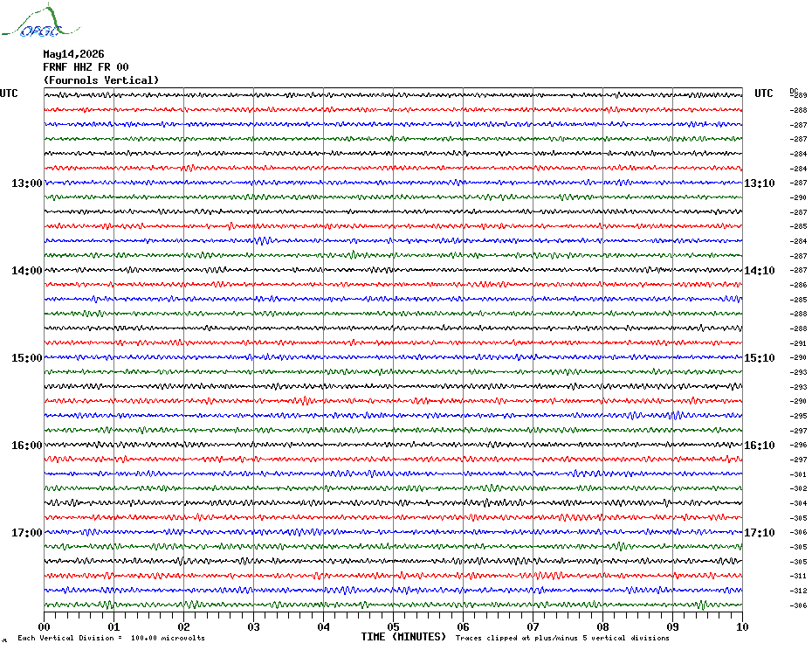The image size is (812, 650).
Task: Click the 16:00 time label
Action: click(x=27, y=446)
